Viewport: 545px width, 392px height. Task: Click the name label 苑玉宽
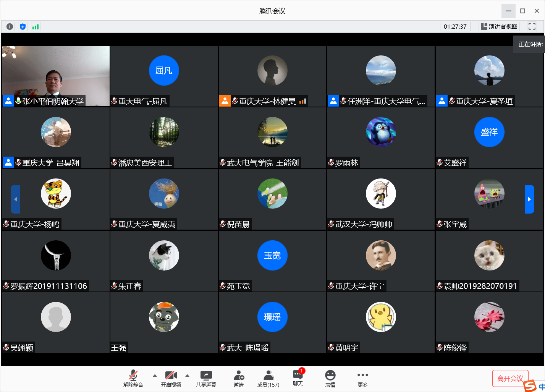pyautogui.click(x=238, y=286)
